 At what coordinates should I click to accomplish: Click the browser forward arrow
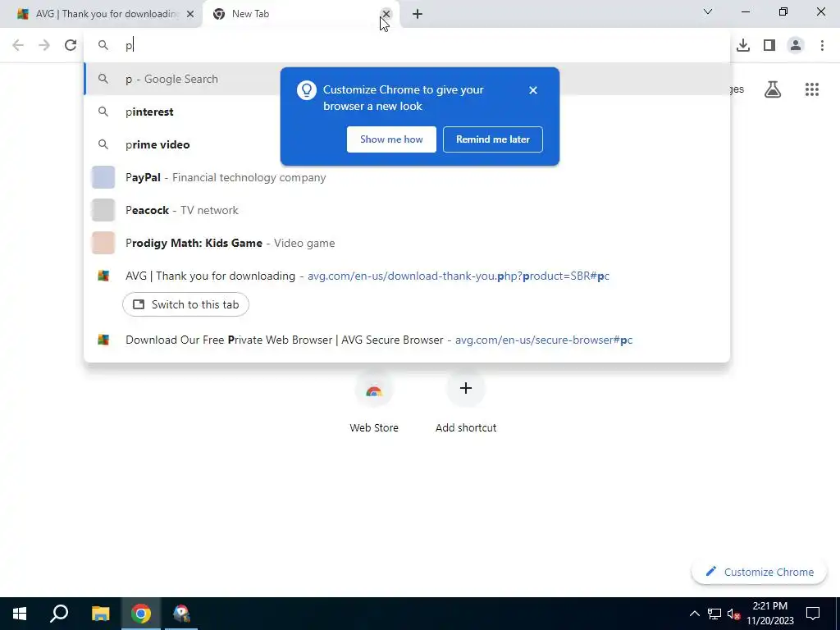coord(44,46)
